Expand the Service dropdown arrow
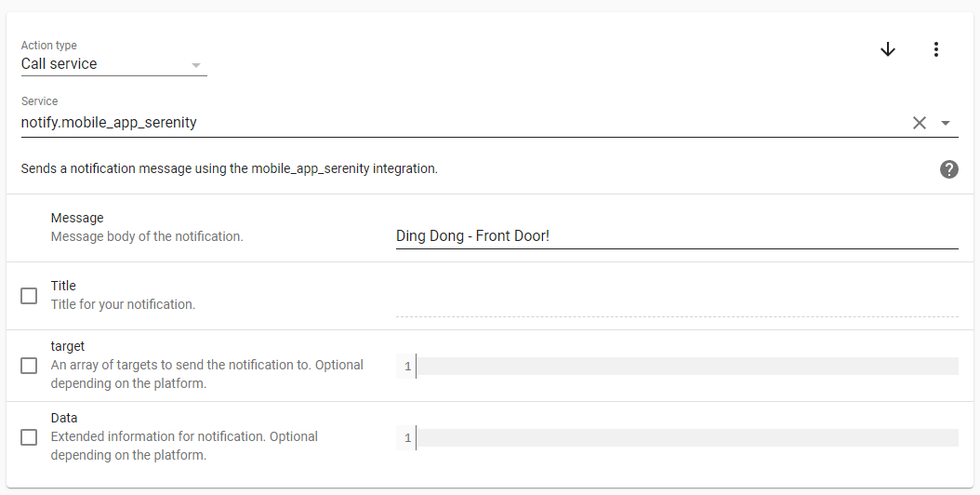The height and width of the screenshot is (495, 980). (x=946, y=123)
